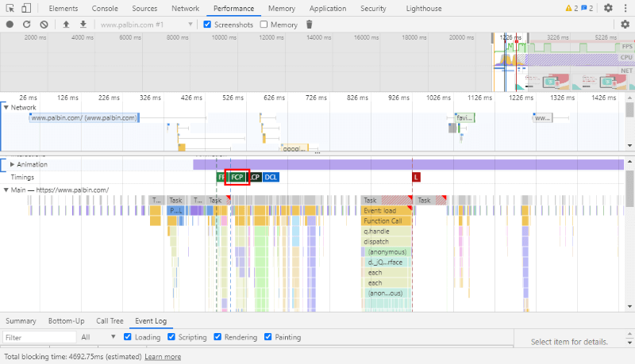This screenshot has width=635, height=364.
Task: Select the favi... network request bar
Action: 464,118
